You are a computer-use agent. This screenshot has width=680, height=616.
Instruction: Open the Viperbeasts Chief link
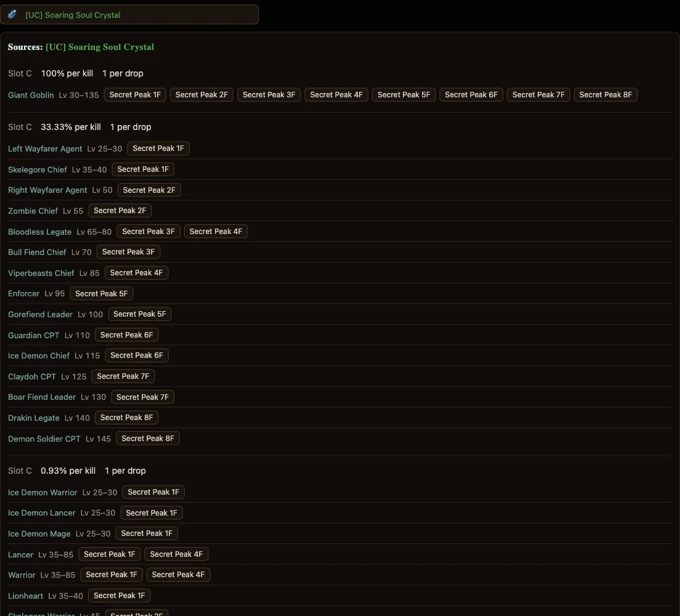click(41, 274)
